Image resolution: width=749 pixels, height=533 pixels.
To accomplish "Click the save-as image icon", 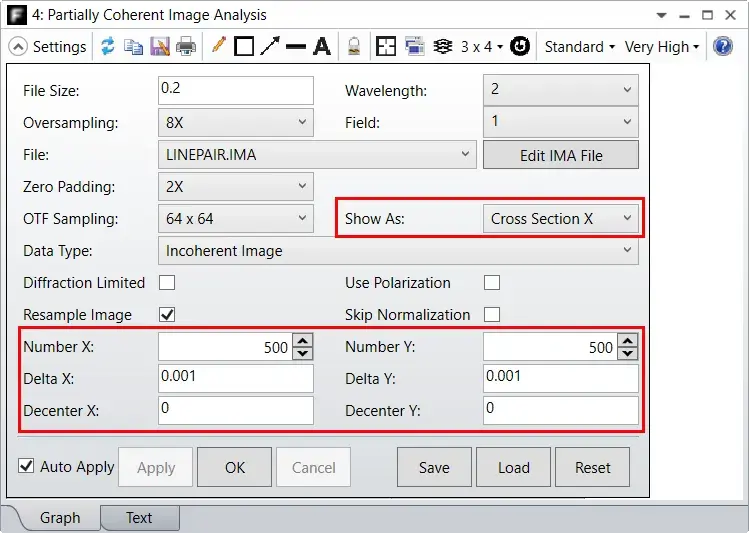I will [x=160, y=47].
